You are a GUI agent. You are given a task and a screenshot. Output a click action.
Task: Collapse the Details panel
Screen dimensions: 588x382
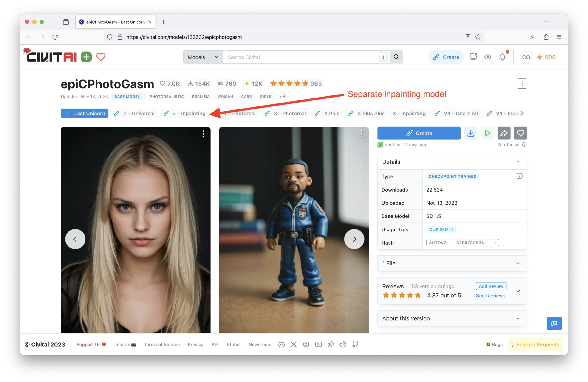[x=518, y=162]
